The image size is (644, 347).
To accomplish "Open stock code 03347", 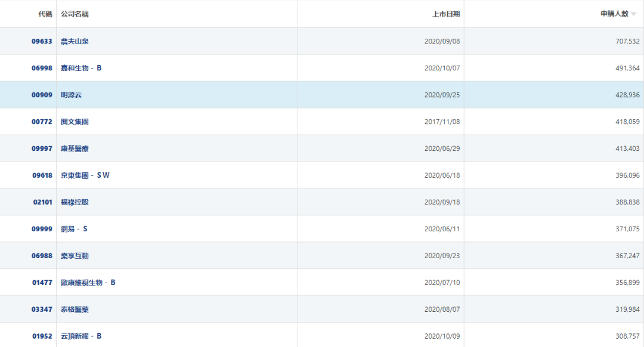I will (42, 309).
